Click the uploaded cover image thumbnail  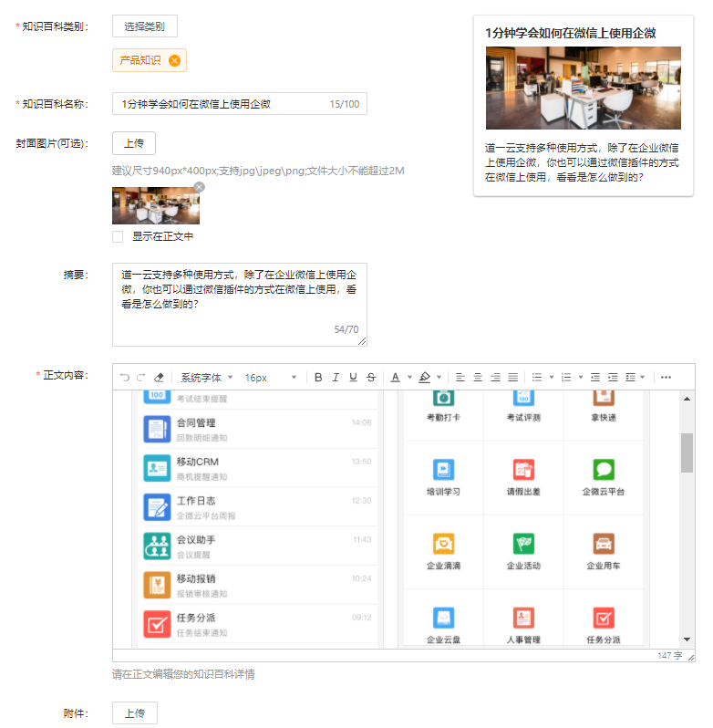pyautogui.click(x=156, y=205)
